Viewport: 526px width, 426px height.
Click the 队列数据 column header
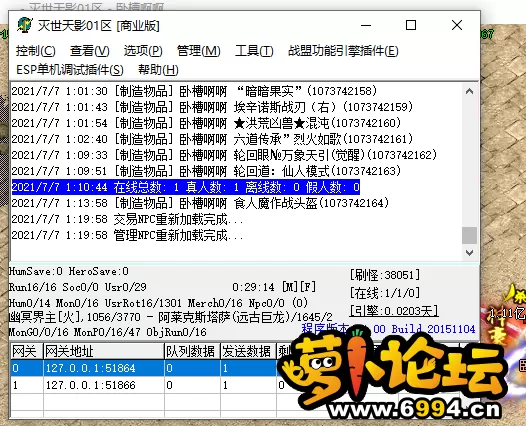click(x=192, y=351)
